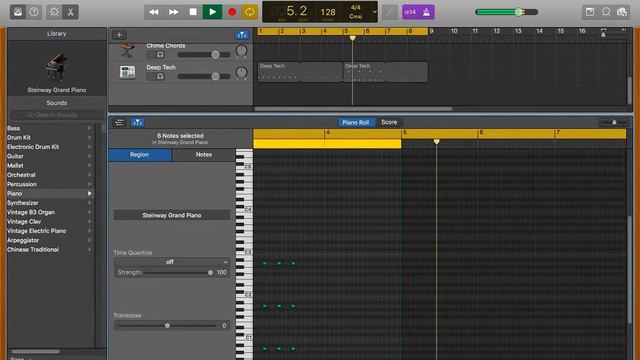
Task: Open the Note Pad button
Action: pyautogui.click(x=590, y=12)
